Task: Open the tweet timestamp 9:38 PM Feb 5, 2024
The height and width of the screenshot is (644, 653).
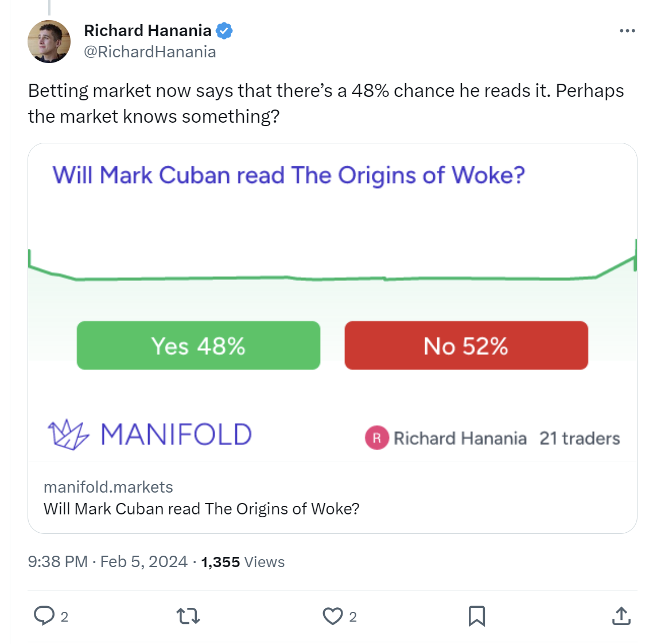Action: click(x=108, y=561)
